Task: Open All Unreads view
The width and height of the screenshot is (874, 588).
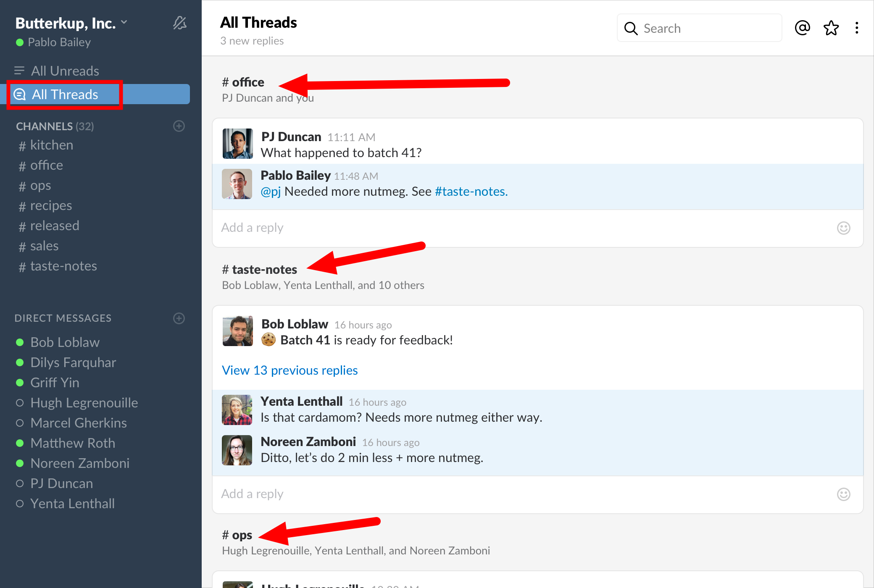Action: click(x=65, y=71)
